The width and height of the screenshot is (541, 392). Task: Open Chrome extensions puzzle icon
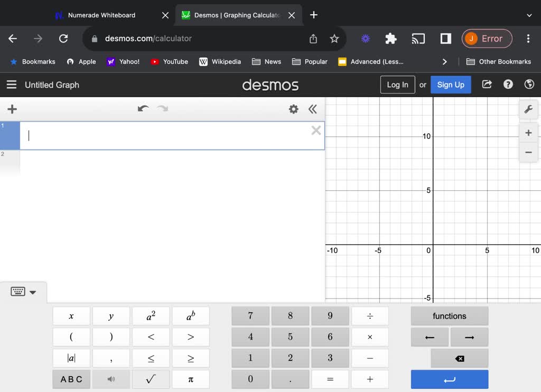point(390,39)
